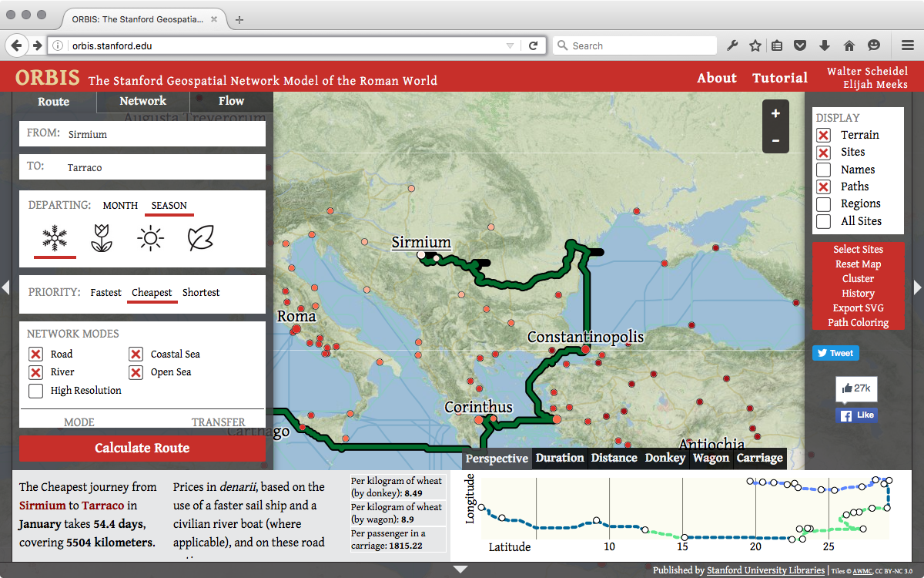Click the Pocket save icon
Screen dimensions: 924x578
click(x=801, y=45)
